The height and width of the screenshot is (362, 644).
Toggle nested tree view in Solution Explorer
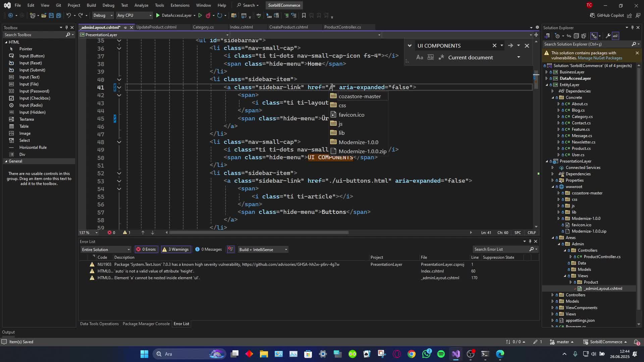tap(594, 36)
